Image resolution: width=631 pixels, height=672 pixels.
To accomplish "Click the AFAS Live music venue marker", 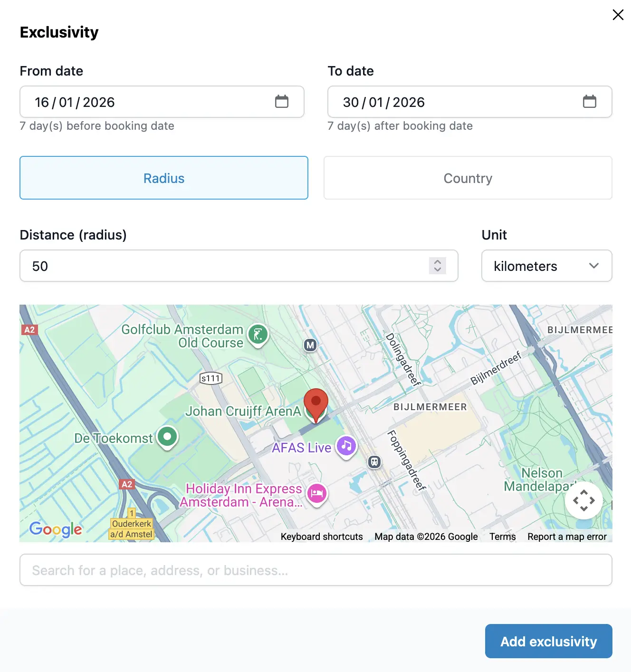I will click(346, 446).
